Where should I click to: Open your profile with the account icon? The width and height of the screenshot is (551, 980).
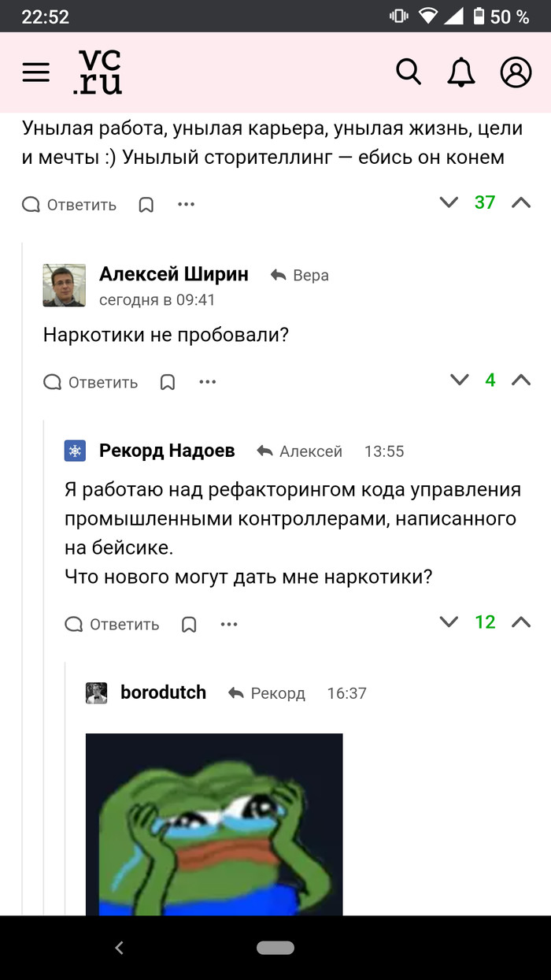[x=516, y=72]
